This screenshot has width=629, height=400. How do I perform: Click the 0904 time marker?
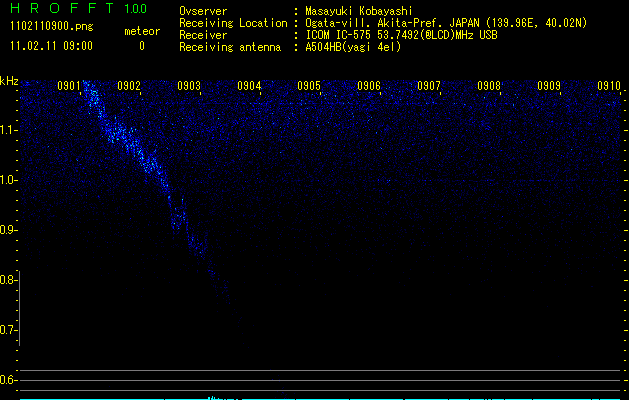point(249,86)
